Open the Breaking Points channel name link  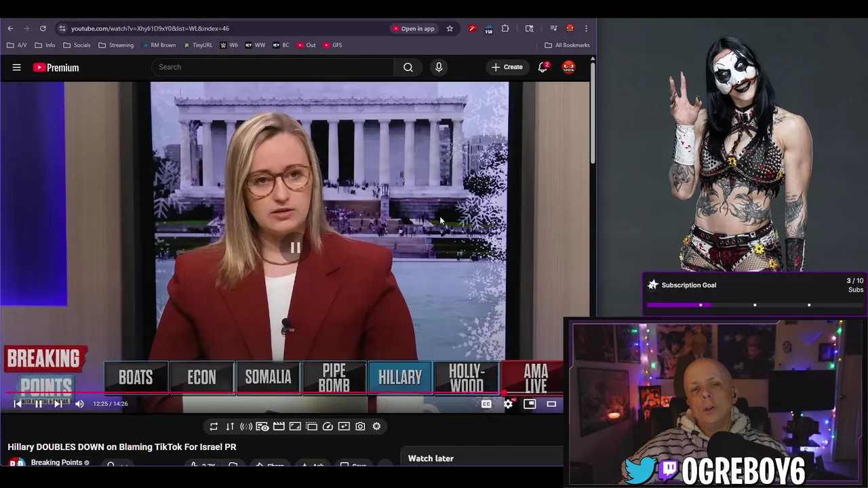56,462
